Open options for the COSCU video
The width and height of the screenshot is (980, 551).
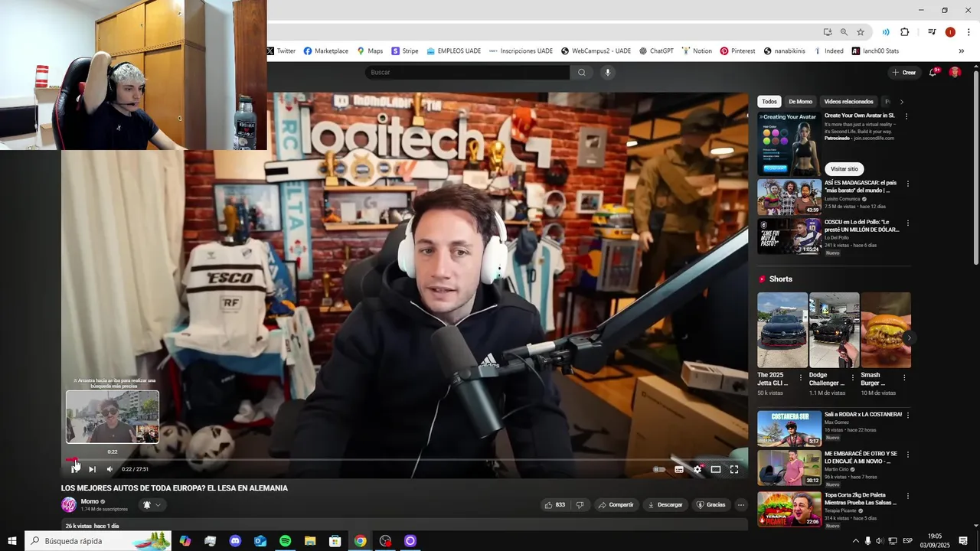908,223
